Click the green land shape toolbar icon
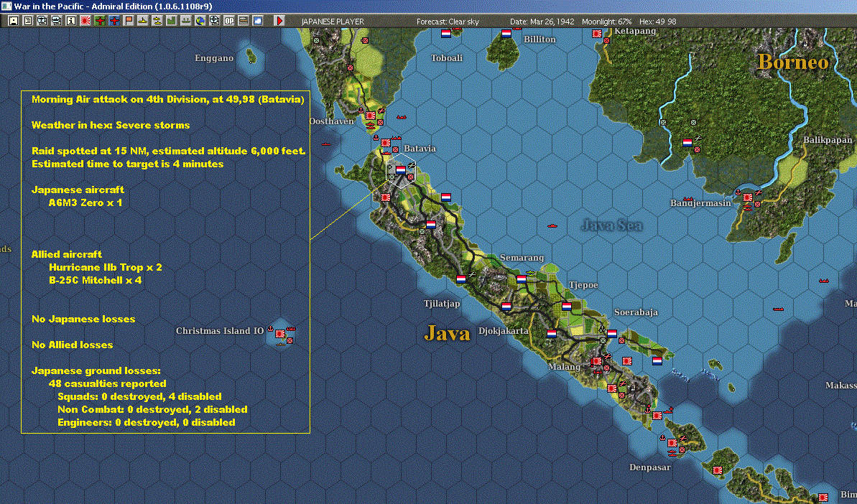The width and height of the screenshot is (857, 504). [x=172, y=21]
